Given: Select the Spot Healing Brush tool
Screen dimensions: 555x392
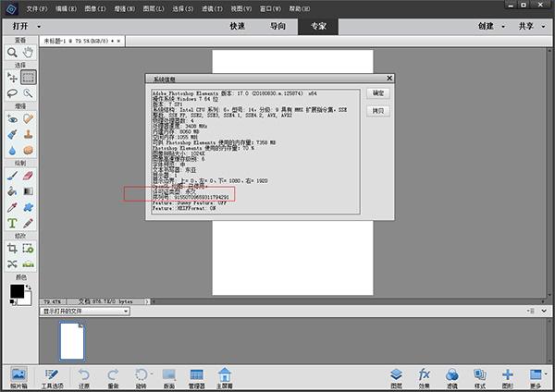Looking at the screenshot, I should pos(28,119).
